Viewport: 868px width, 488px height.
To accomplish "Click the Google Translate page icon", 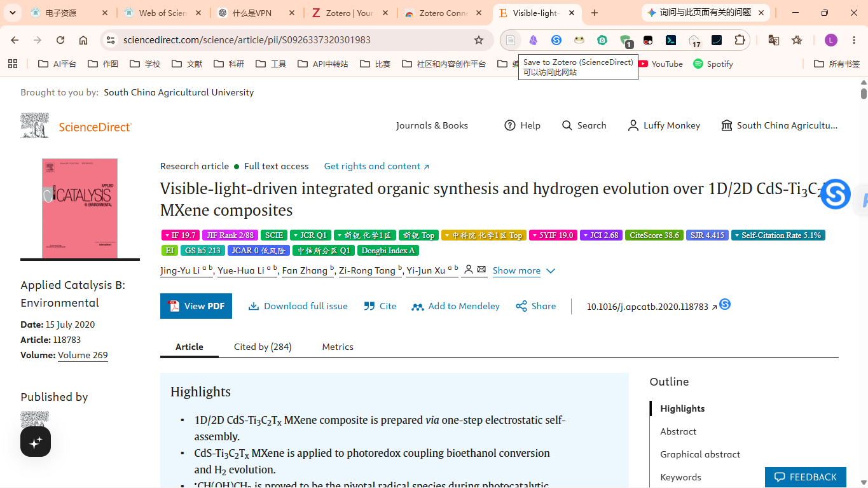I will coord(774,40).
